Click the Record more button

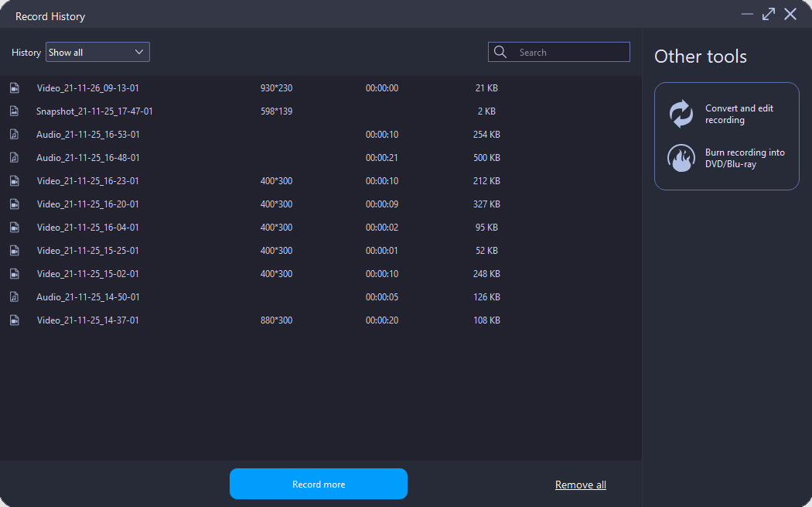(319, 484)
